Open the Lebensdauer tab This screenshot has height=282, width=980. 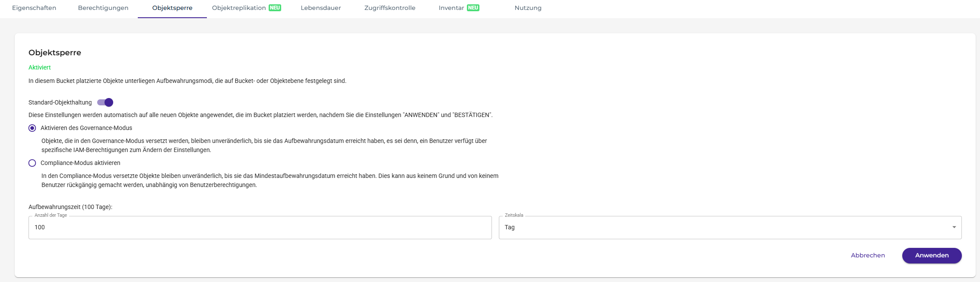pyautogui.click(x=321, y=8)
